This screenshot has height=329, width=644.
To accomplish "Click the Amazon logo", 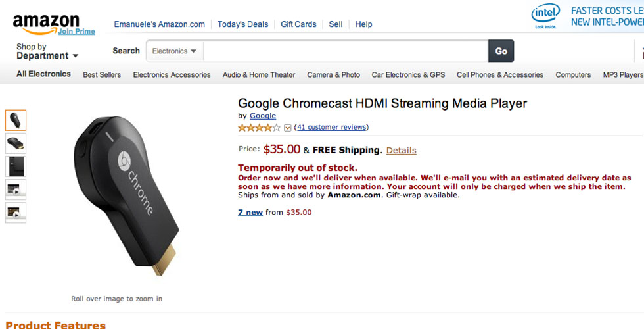I will point(46,23).
